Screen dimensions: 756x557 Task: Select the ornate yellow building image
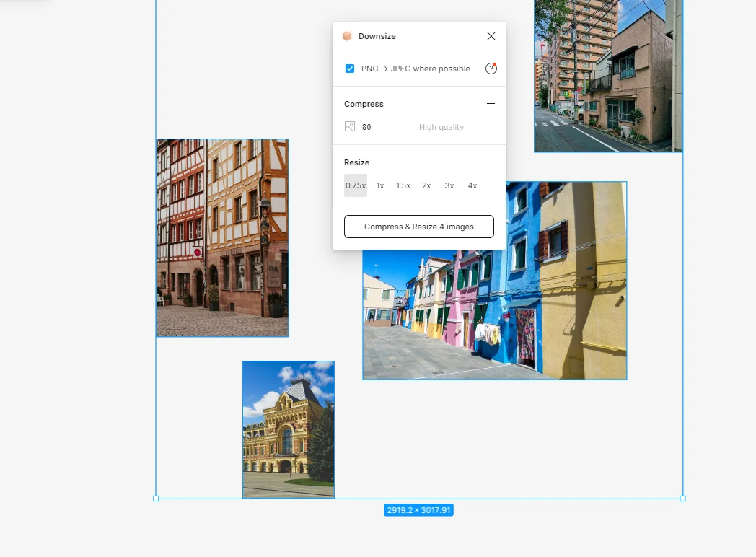pos(288,429)
